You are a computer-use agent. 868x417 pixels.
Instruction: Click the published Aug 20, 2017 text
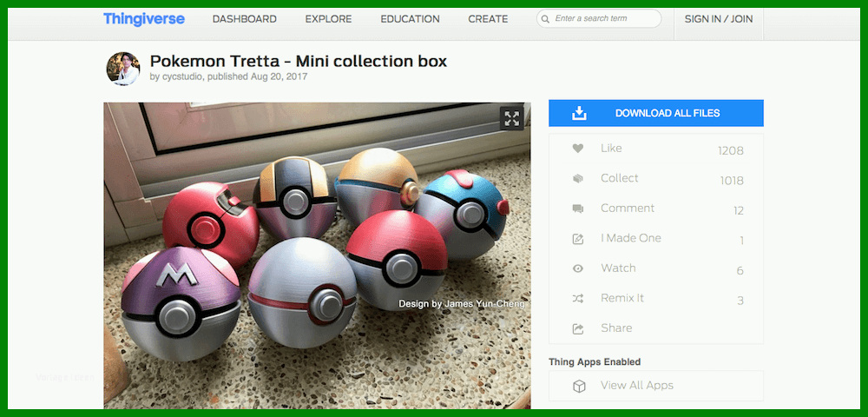point(258,77)
